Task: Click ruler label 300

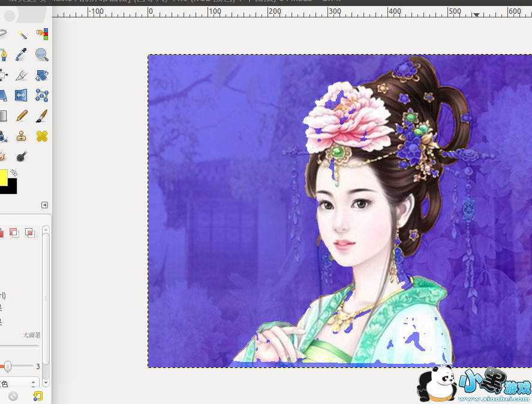Action: (x=335, y=11)
